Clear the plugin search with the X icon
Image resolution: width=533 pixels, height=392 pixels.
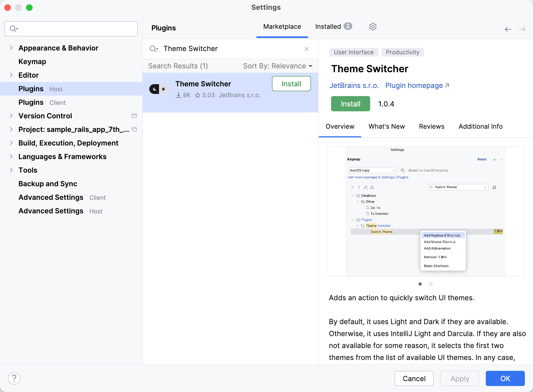click(307, 49)
